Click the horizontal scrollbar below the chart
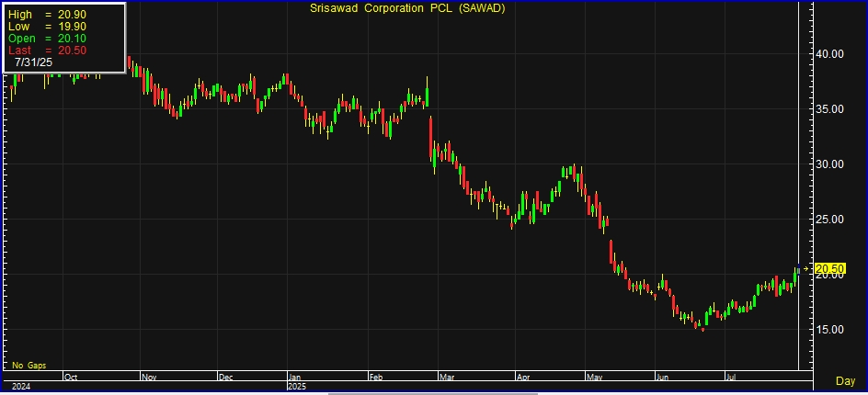 pos(433,393)
